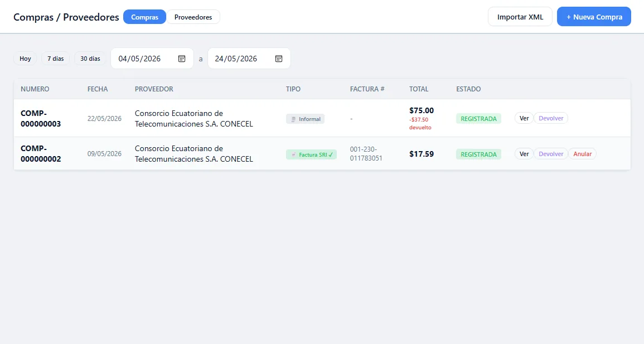Click the Importar XML button
This screenshot has height=344, width=644.
[x=520, y=17]
